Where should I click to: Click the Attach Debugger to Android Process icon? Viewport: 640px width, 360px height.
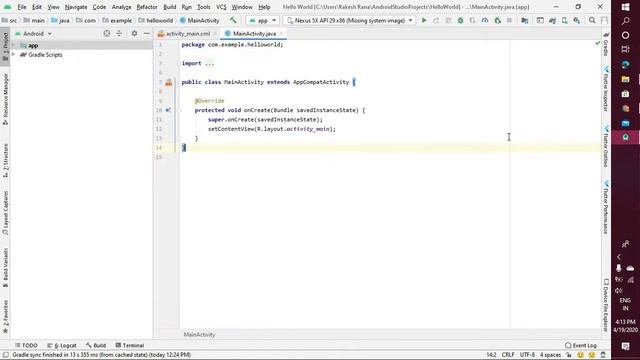pos(498,20)
